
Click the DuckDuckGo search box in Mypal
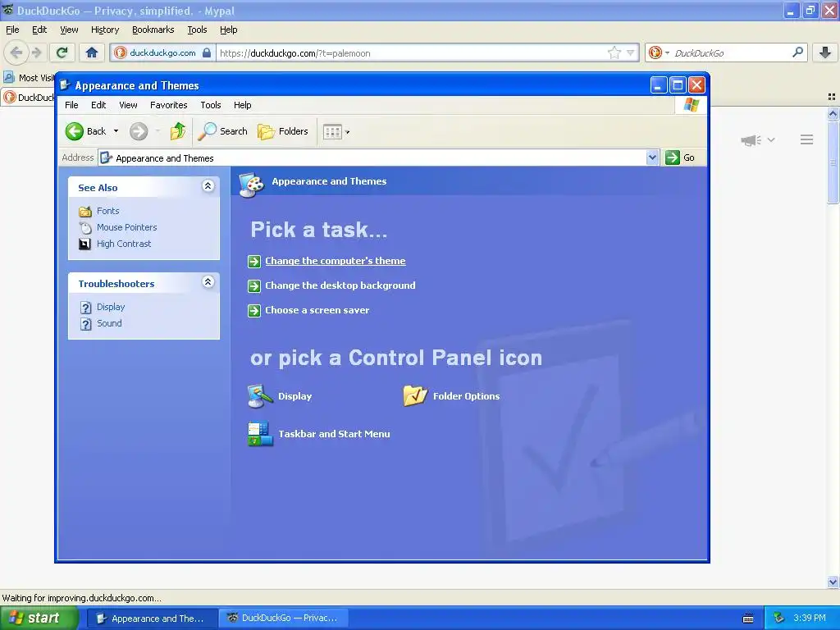[x=731, y=53]
